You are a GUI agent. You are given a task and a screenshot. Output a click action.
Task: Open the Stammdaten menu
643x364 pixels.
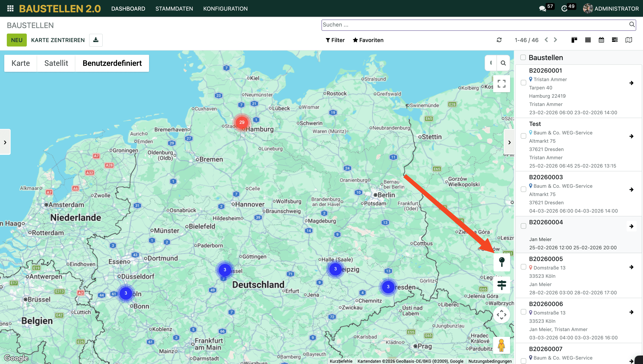point(174,8)
